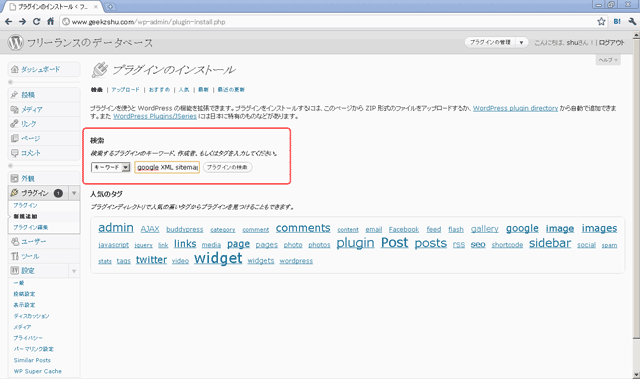Open the WP Super Cache settings item
The image size is (640, 379).
click(x=38, y=371)
